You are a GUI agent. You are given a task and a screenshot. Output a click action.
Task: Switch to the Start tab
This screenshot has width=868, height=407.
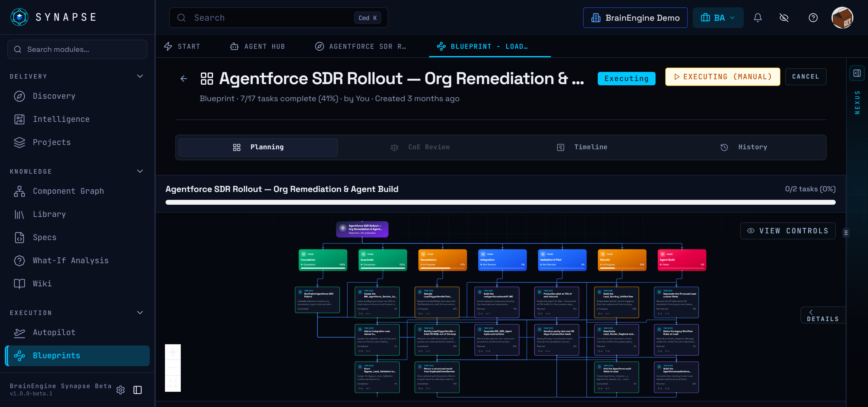[182, 47]
